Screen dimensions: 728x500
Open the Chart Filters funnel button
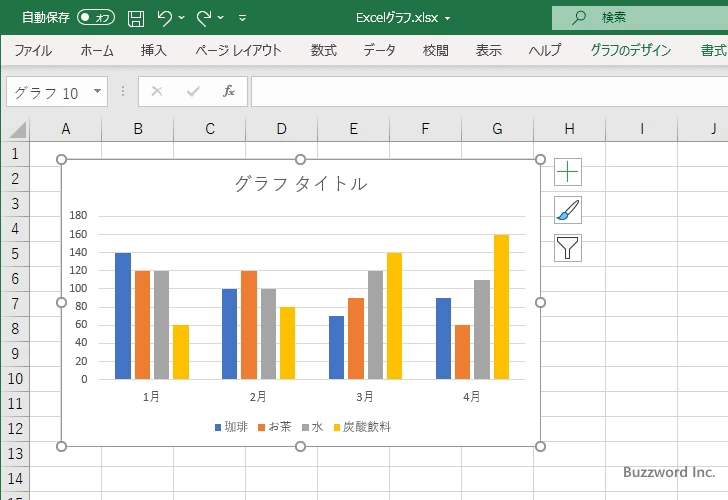point(567,248)
